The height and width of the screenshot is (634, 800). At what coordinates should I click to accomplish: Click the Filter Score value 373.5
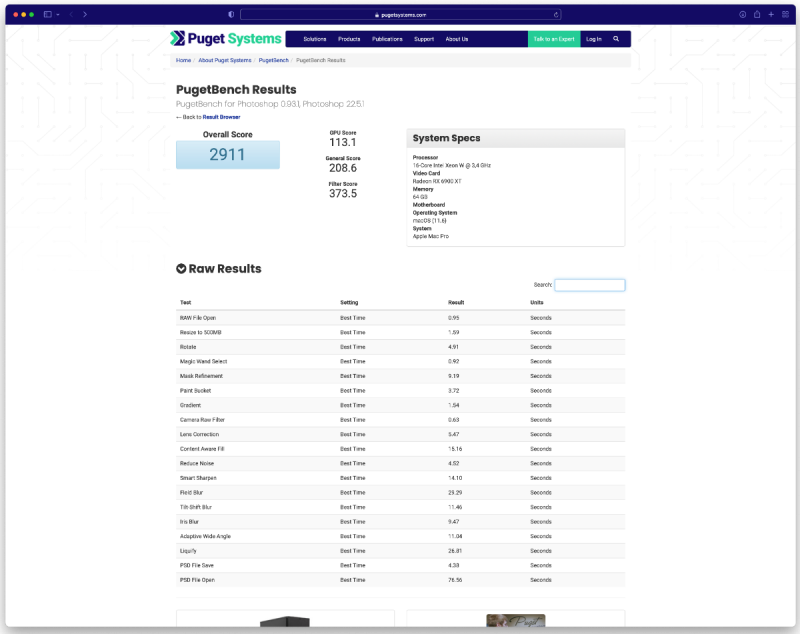coord(343,193)
